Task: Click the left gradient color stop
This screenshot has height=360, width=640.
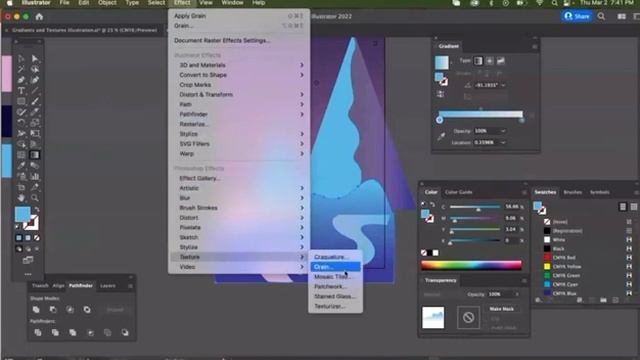Action: coord(439,120)
